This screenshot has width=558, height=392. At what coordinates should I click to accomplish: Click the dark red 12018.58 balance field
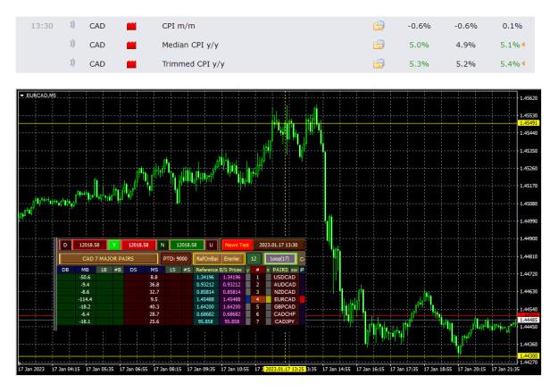89,245
